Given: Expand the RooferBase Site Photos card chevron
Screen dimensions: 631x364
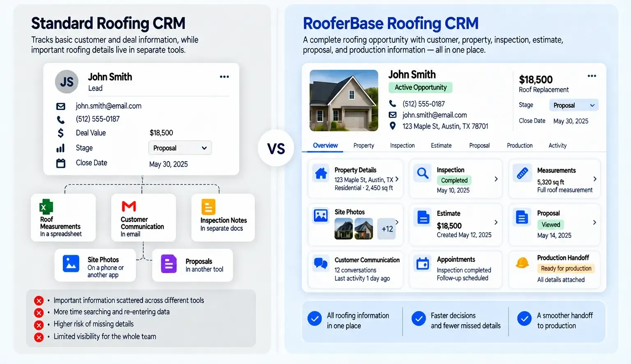Looking at the screenshot, I should pyautogui.click(x=397, y=222).
